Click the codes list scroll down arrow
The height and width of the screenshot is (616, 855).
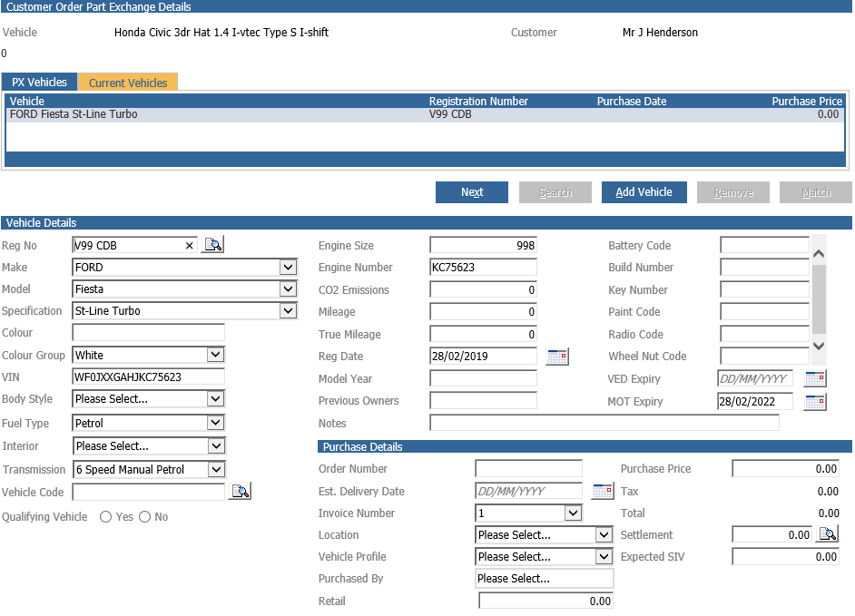point(819,346)
